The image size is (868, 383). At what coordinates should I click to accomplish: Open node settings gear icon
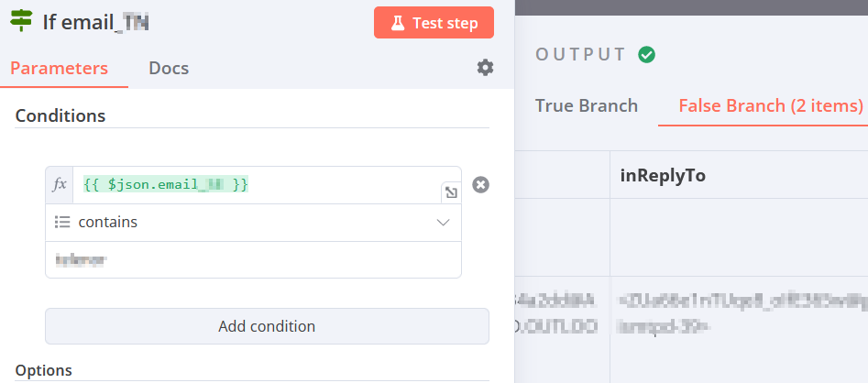pyautogui.click(x=485, y=68)
